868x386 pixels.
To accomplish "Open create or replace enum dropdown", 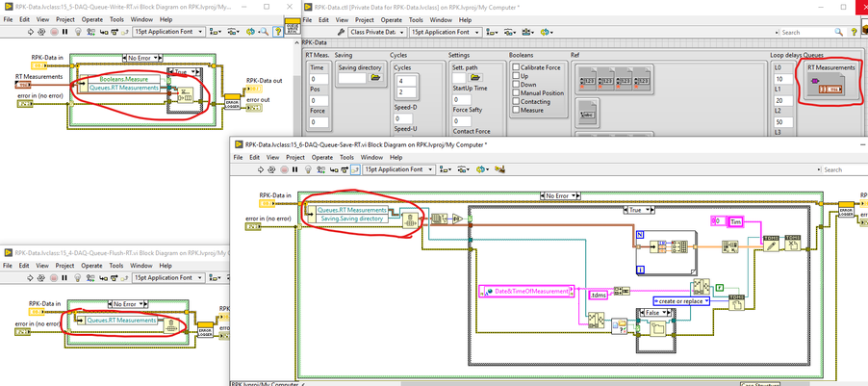I will click(681, 301).
